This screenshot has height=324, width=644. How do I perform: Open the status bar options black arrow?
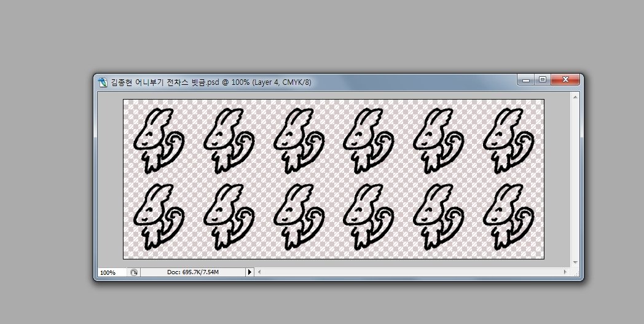tap(249, 272)
